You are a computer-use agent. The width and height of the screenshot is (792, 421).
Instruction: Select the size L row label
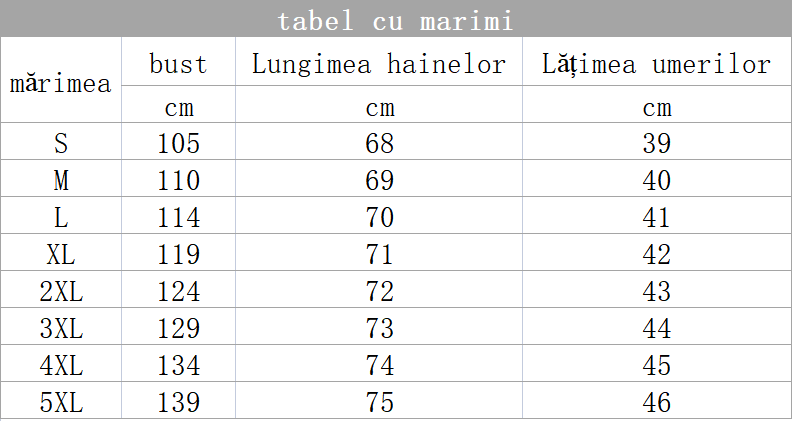tap(61, 217)
